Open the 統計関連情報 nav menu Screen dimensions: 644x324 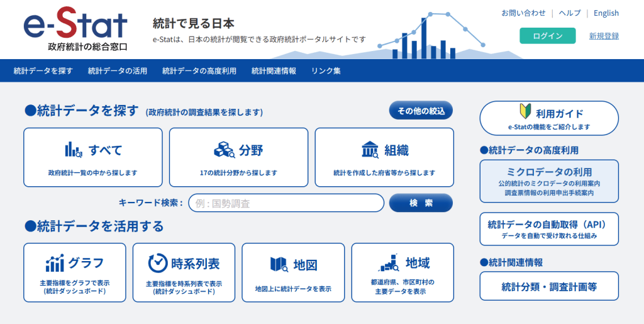pyautogui.click(x=274, y=70)
